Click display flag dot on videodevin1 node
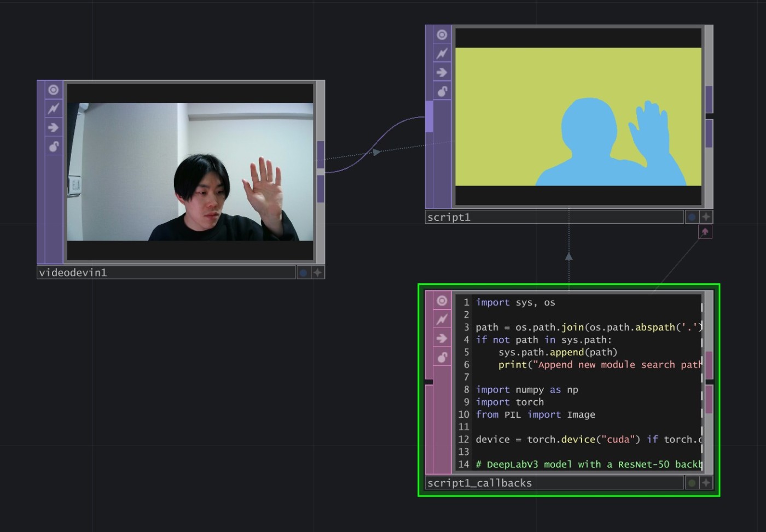766x532 pixels. coord(303,272)
